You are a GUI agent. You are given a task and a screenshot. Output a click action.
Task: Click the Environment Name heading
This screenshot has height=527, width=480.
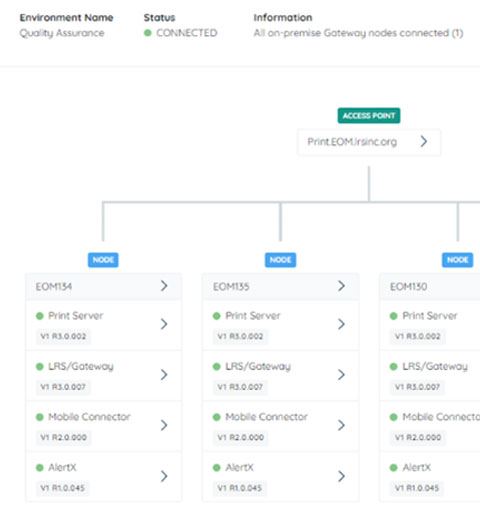click(x=66, y=17)
